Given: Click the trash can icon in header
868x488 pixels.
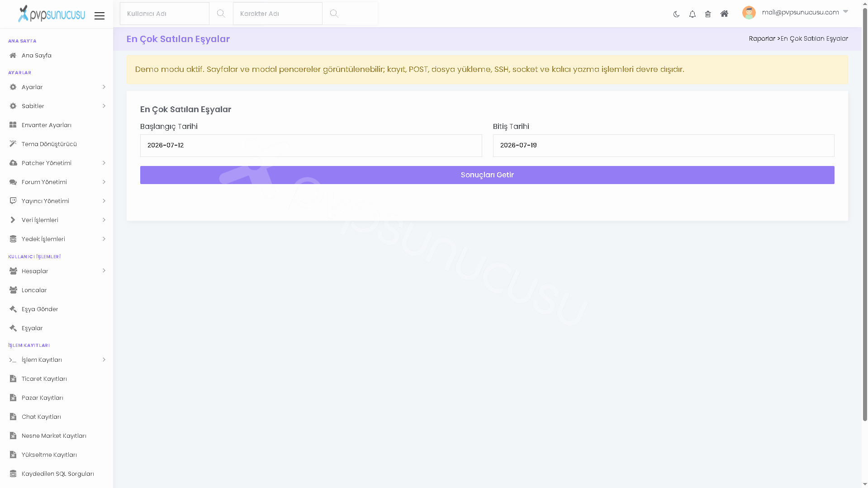Looking at the screenshot, I should 708,14.
